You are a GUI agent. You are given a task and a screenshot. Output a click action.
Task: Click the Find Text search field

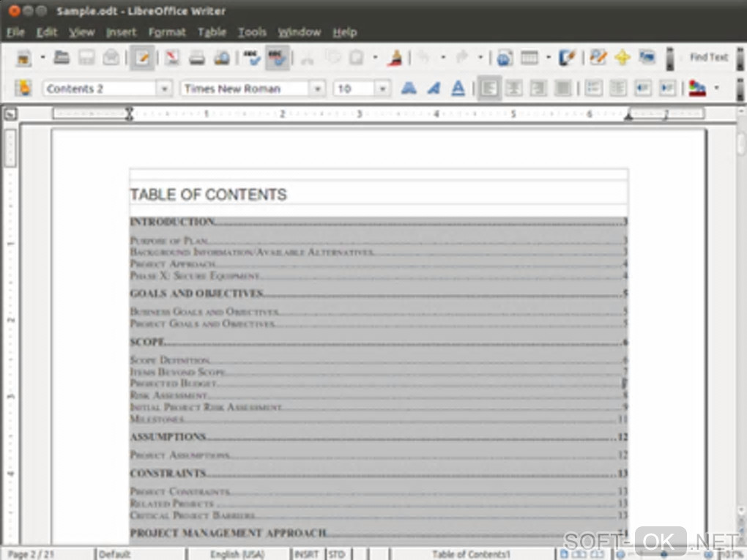click(x=709, y=58)
